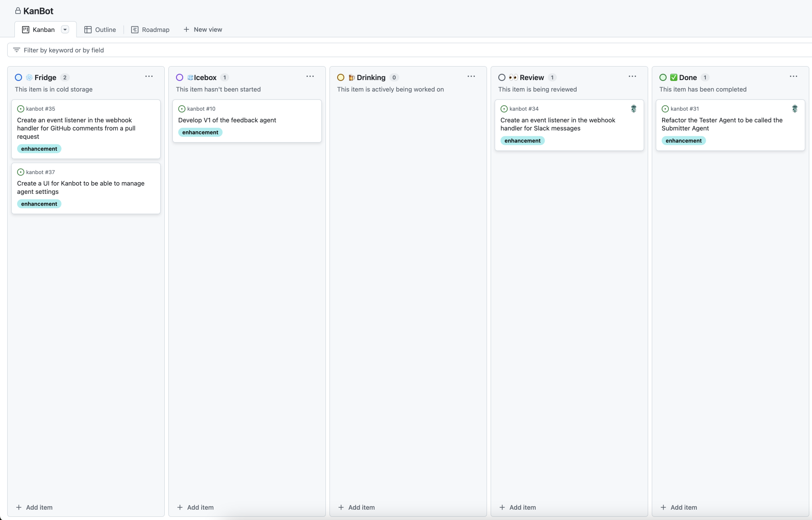Open the Done column options menu
The width and height of the screenshot is (812, 520).
(x=794, y=76)
